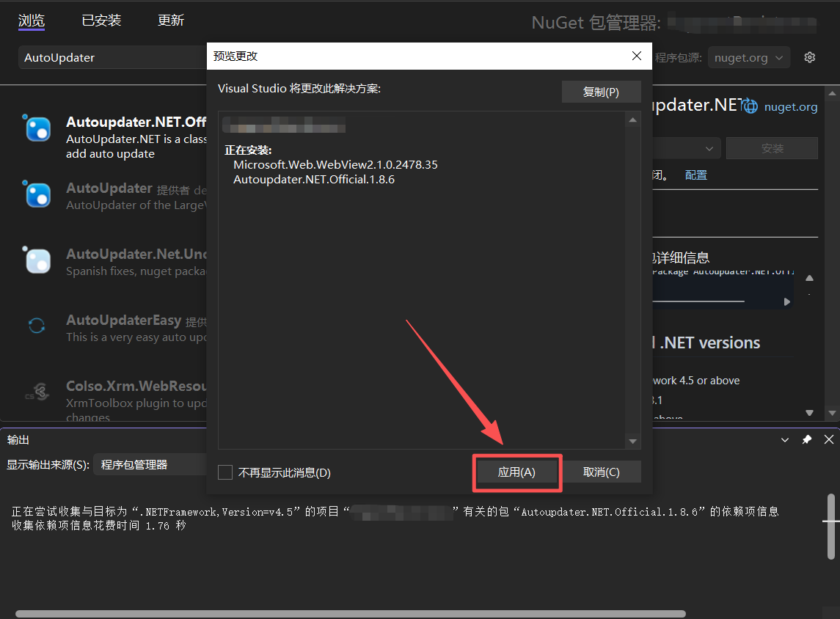Select the Colso.Xrm.WebResource package icon

37,392
